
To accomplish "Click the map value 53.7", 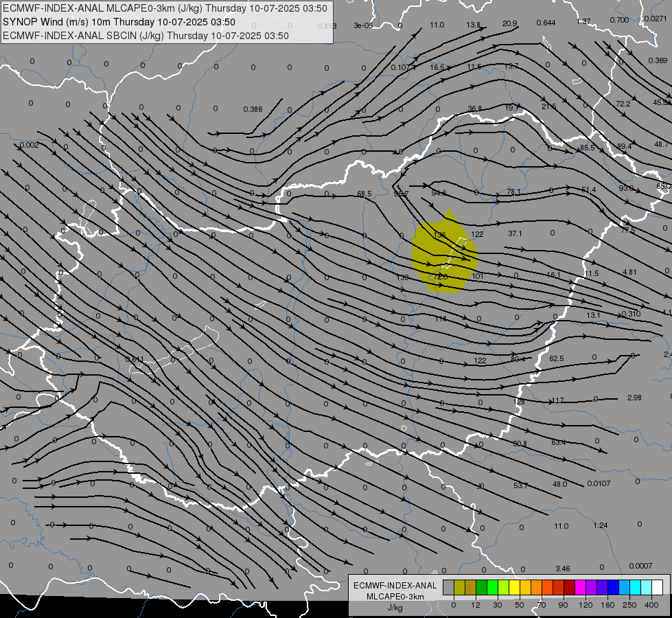I will click(x=521, y=485).
